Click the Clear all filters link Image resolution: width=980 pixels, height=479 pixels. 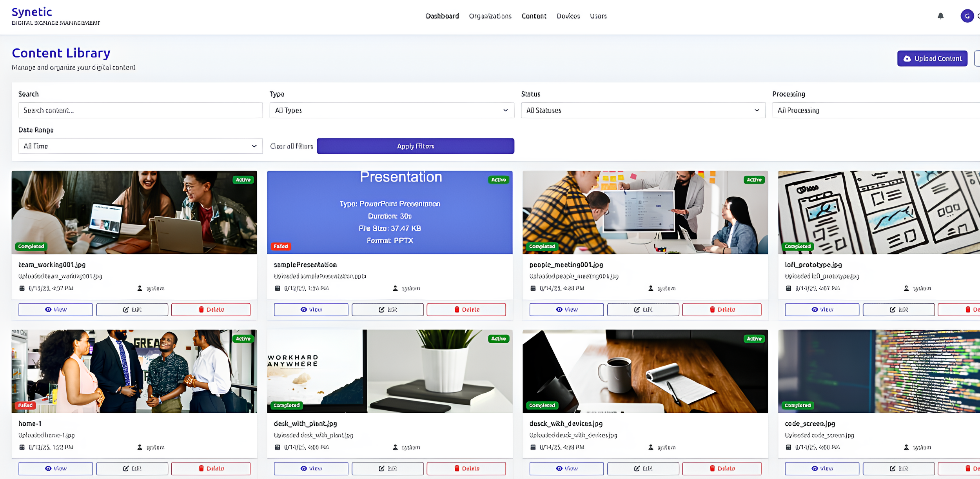click(291, 146)
